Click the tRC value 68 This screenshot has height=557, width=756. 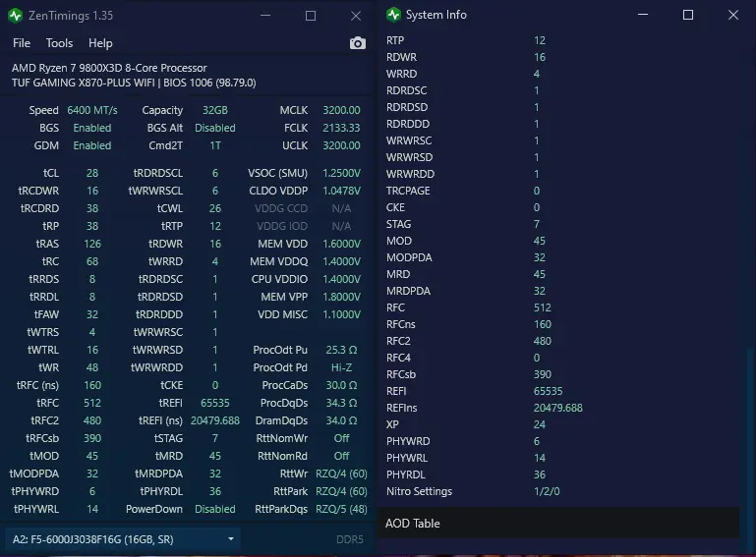92,261
